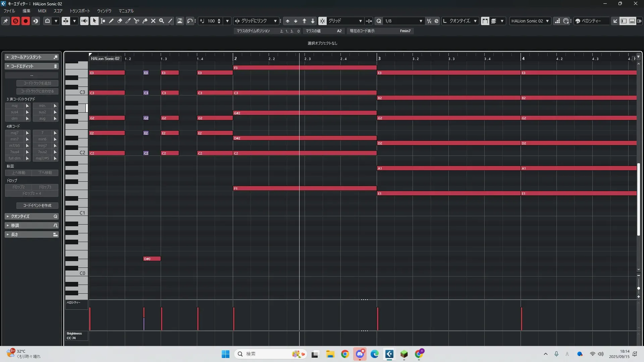
Task: Toggle Record in editor button
Action: coord(25,21)
